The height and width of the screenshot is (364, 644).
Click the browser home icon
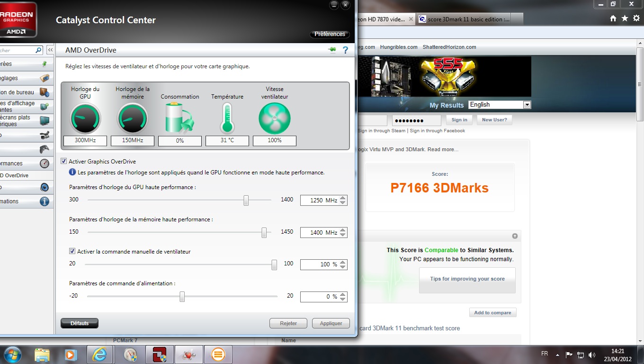613,18
